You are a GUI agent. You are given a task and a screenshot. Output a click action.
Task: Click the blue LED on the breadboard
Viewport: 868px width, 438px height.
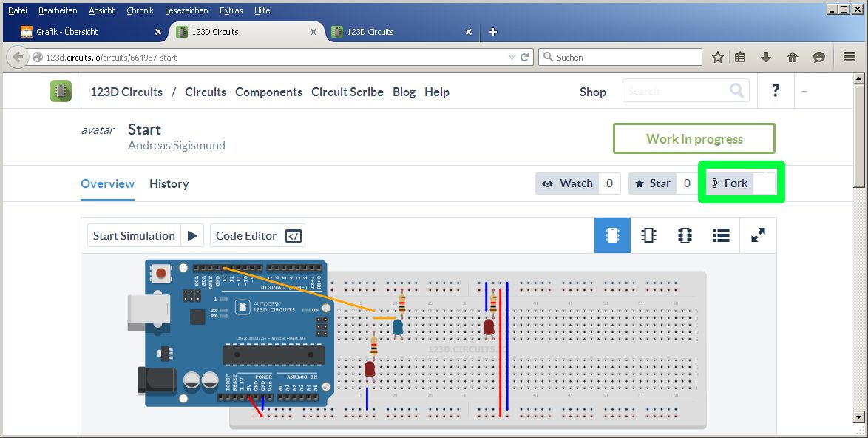pyautogui.click(x=398, y=328)
